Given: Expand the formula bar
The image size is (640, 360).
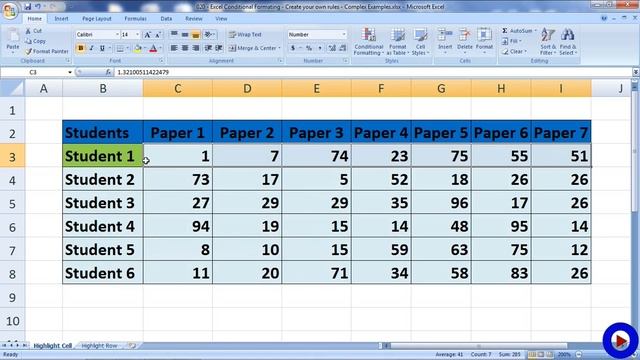Looking at the screenshot, I should pyautogui.click(x=636, y=72).
